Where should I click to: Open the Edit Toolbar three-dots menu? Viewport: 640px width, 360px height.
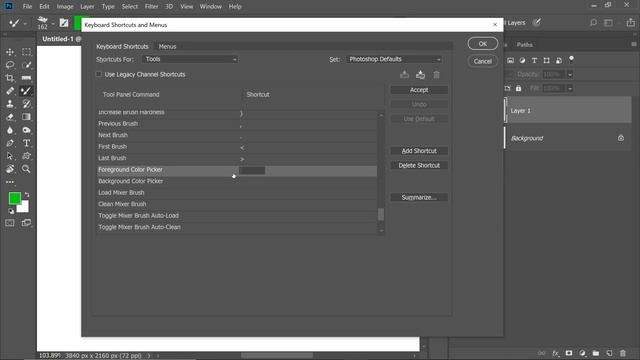tap(10, 182)
